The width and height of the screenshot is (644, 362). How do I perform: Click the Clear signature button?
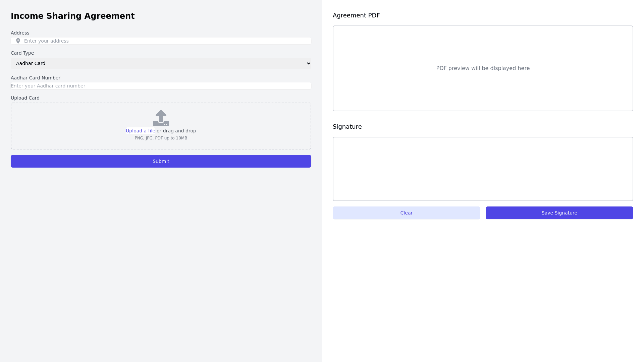click(406, 213)
